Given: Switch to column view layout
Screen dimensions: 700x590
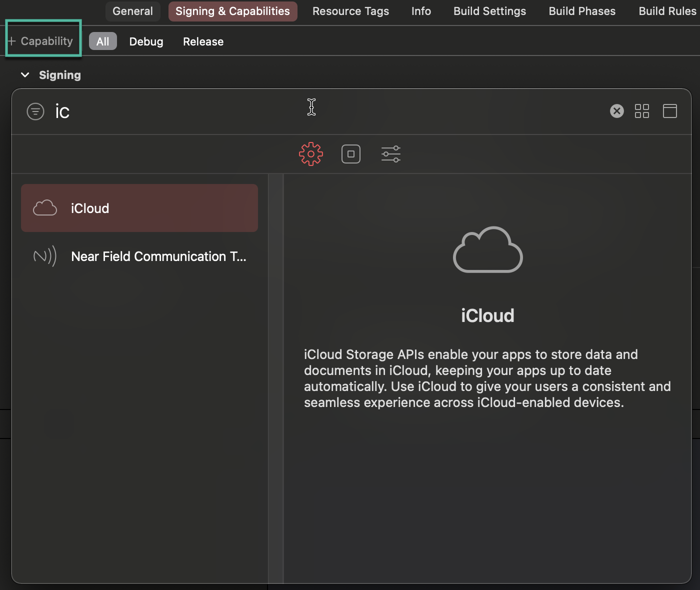Looking at the screenshot, I should [670, 111].
